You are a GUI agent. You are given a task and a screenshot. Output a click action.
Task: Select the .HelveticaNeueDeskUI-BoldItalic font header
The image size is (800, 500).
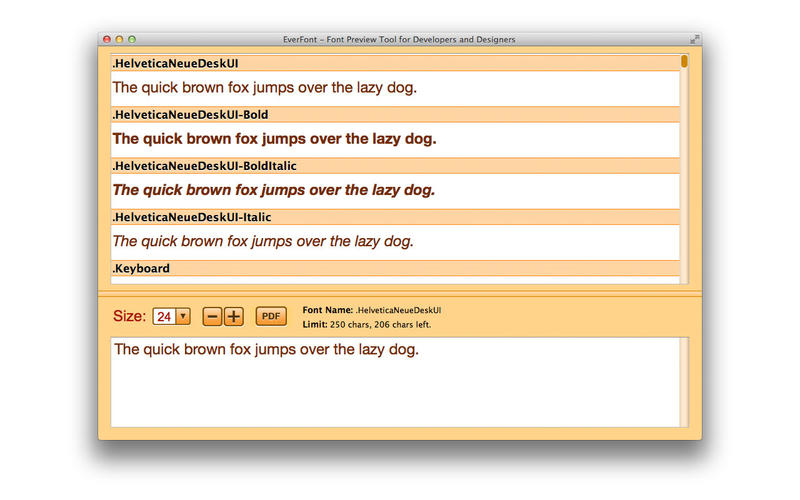click(395, 166)
